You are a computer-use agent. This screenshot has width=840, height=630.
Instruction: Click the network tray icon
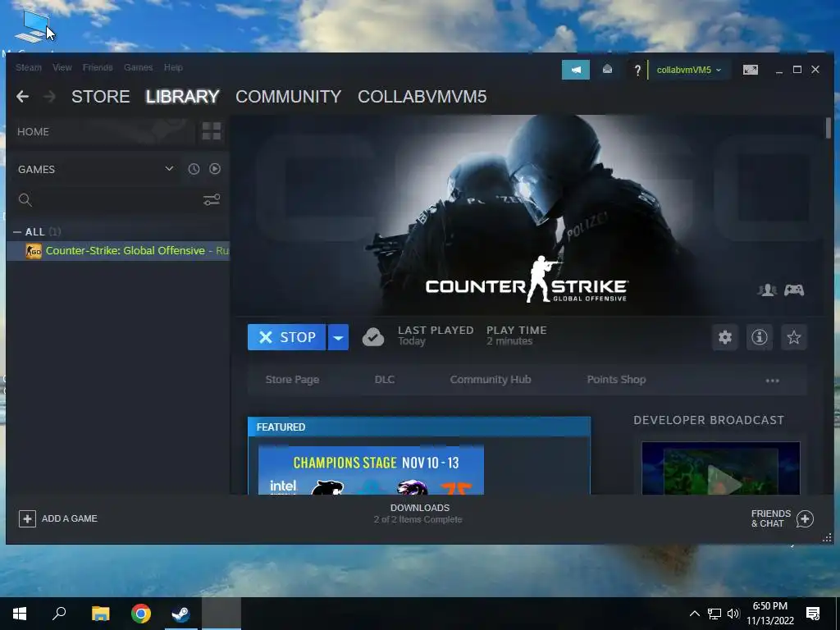pyautogui.click(x=714, y=614)
